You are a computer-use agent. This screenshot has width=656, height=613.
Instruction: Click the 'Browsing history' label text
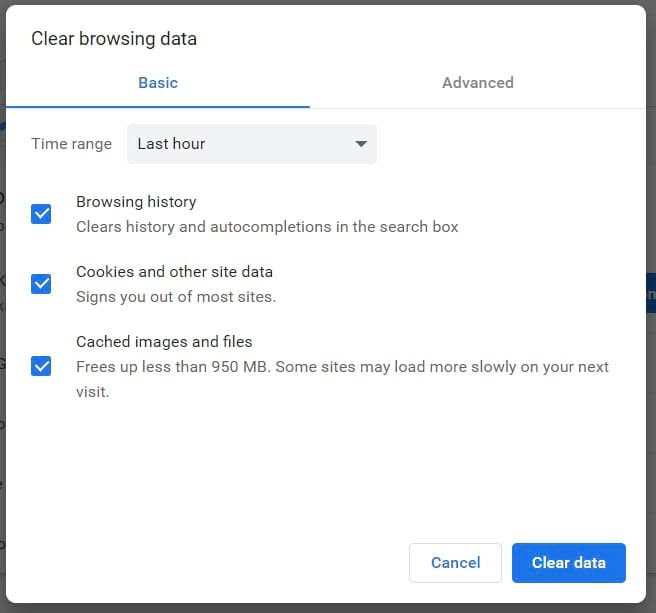point(136,202)
